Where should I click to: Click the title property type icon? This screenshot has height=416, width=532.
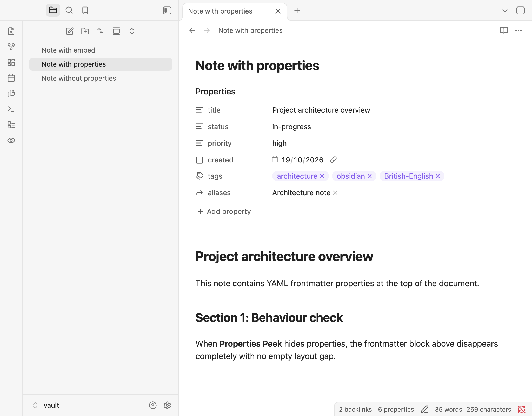click(199, 110)
